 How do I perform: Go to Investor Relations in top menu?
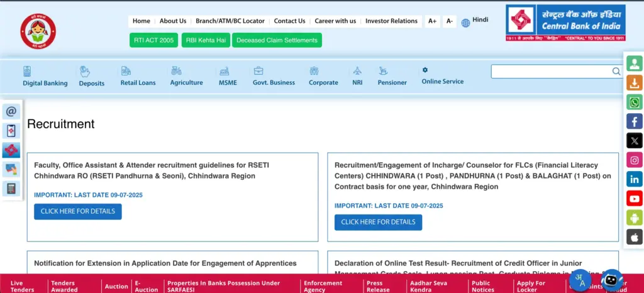point(391,21)
